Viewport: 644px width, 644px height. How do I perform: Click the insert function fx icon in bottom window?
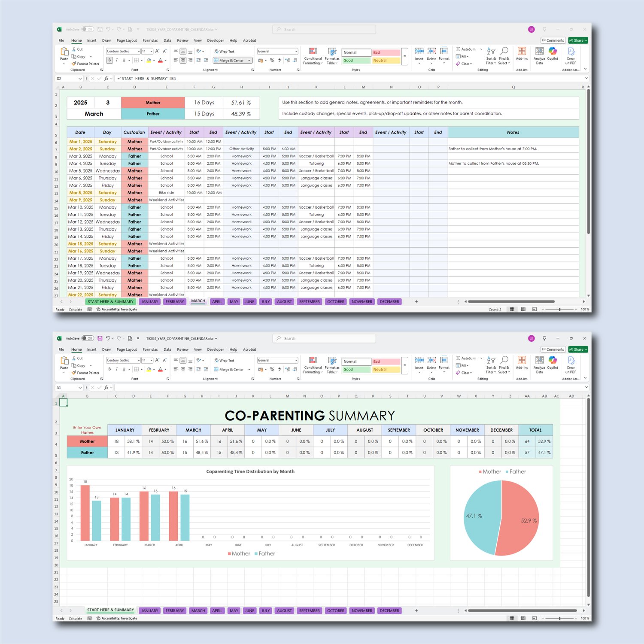coord(106,387)
